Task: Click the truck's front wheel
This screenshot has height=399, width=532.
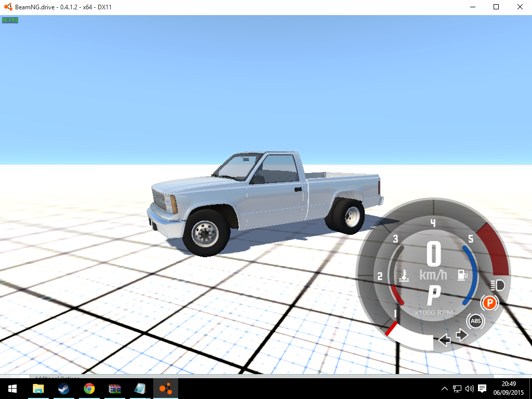Action: coord(206,233)
